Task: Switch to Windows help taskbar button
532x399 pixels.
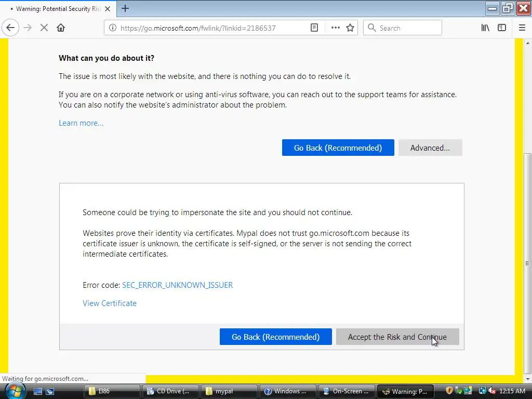Action: click(x=288, y=392)
